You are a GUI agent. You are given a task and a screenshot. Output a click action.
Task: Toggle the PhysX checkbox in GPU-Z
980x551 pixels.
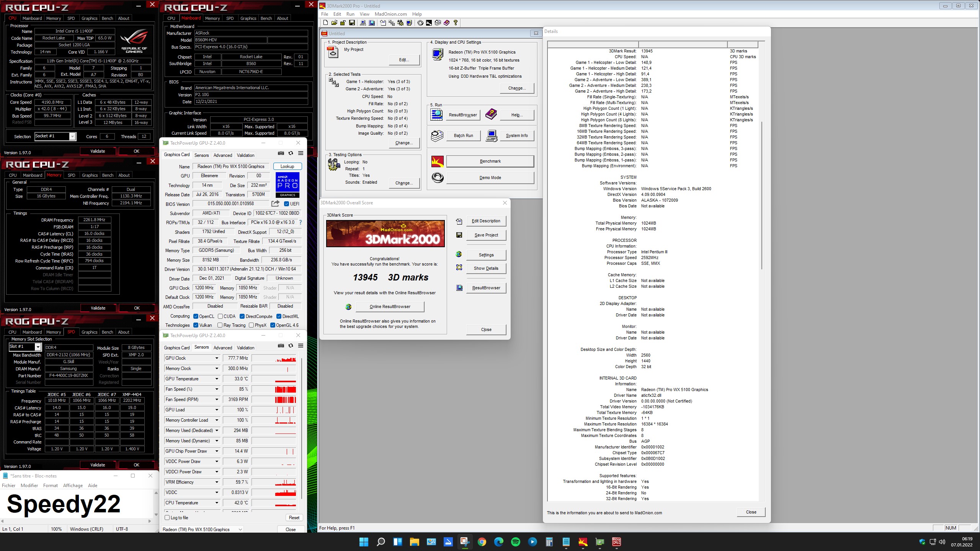(251, 325)
